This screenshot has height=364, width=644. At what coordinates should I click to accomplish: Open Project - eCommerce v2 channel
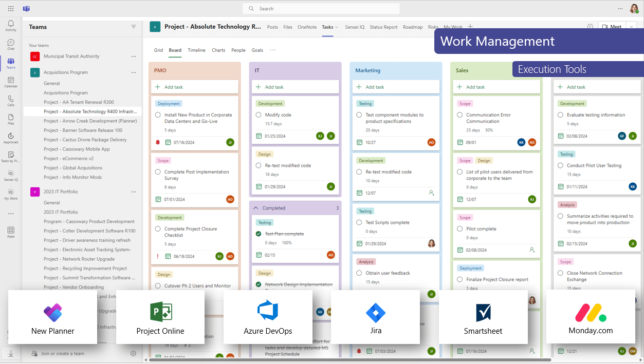(69, 159)
